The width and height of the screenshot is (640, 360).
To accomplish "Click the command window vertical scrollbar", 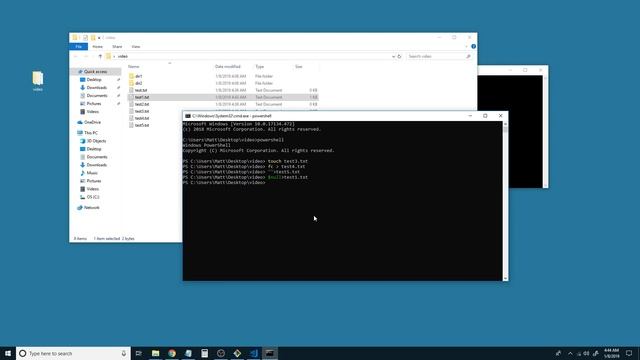I will coord(505,201).
